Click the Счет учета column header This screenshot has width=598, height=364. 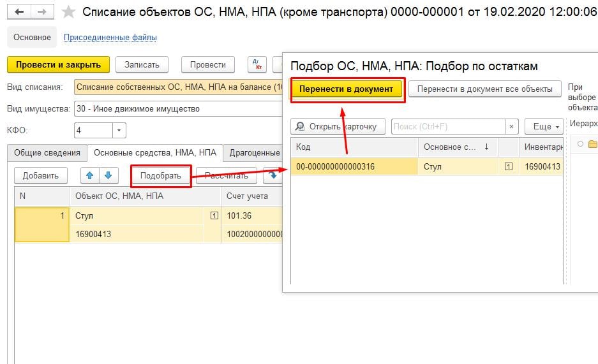click(251, 196)
